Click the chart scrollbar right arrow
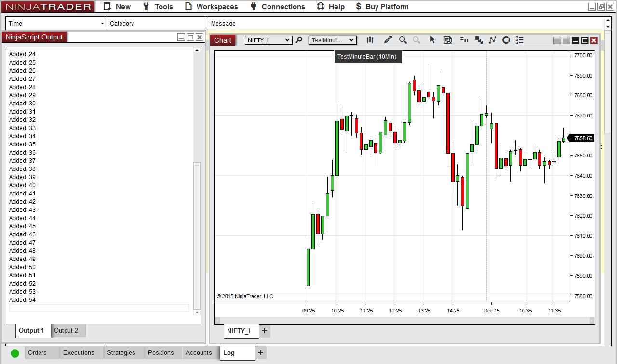The width and height of the screenshot is (617, 364). [x=592, y=320]
